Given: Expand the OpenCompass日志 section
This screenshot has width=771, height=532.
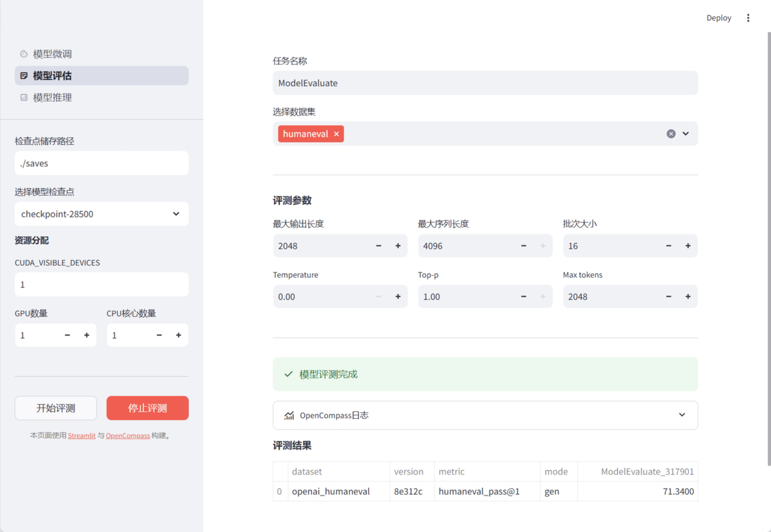Looking at the screenshot, I should coord(485,415).
